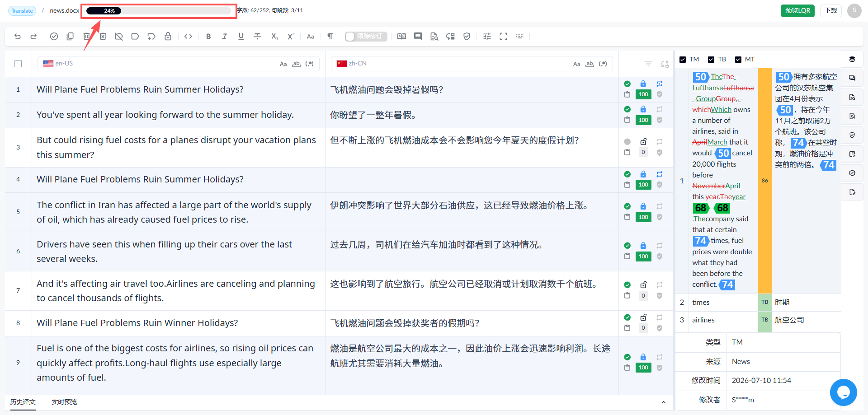This screenshot has width=868, height=415.
Task: Click the redo arrow in the toolbar
Action: point(33,37)
